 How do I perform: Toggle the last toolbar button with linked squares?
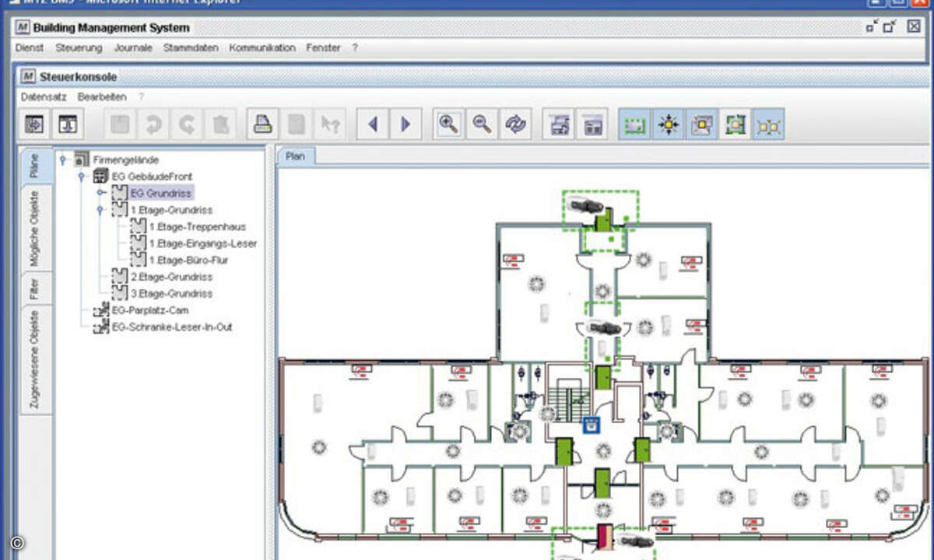pyautogui.click(x=768, y=124)
